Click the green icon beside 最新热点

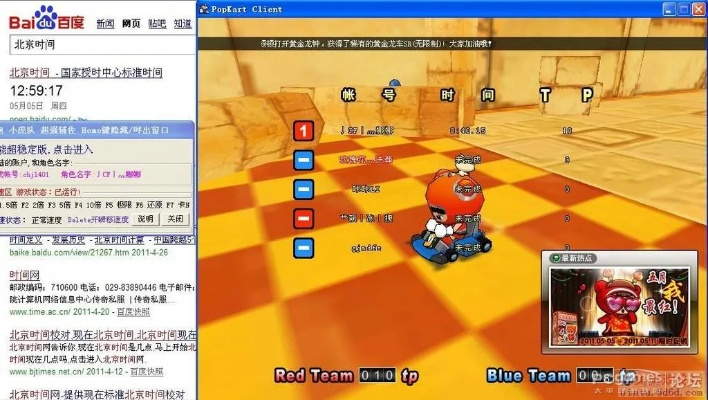[x=555, y=258]
